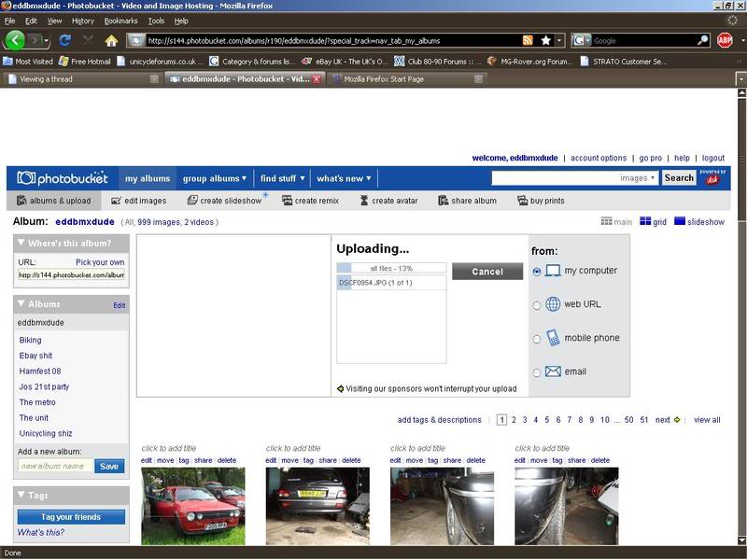Switch to main view
Screen dimensions: 747x560
pos(616,221)
